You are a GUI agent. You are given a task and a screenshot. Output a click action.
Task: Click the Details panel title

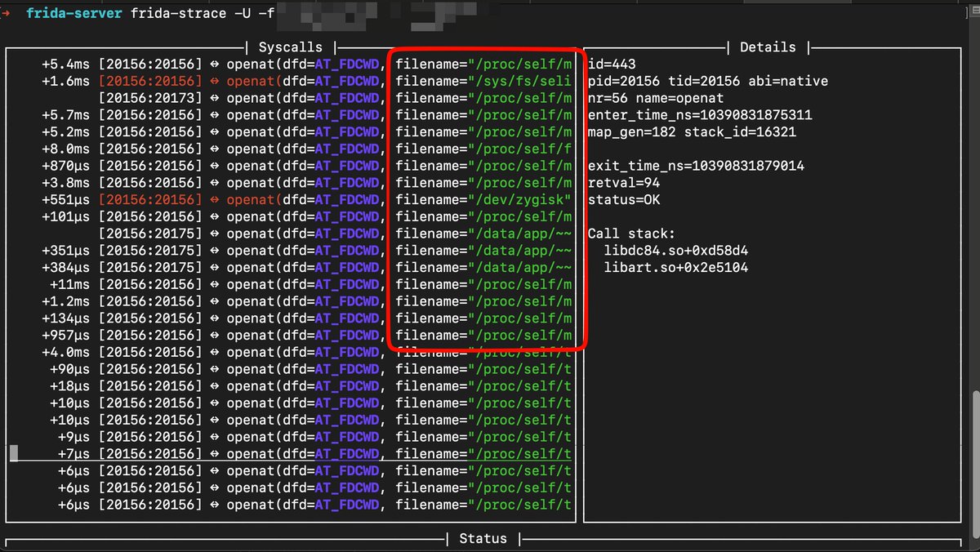pos(768,47)
